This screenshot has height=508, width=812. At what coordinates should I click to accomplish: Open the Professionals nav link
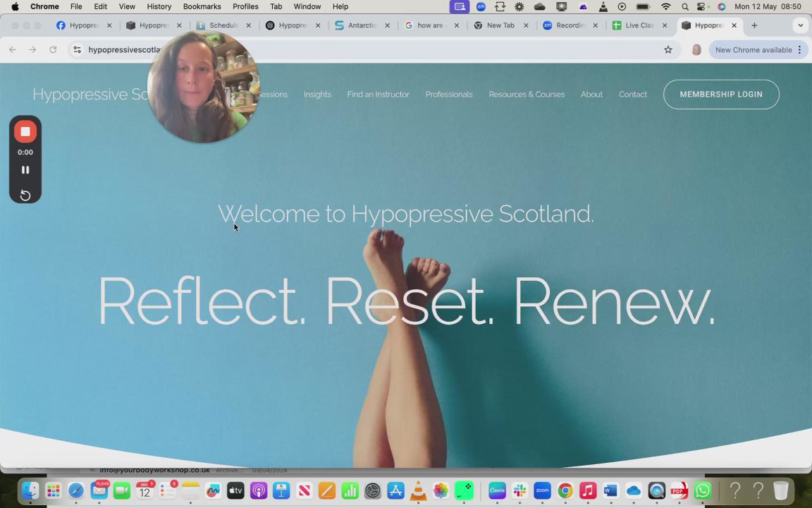click(449, 95)
